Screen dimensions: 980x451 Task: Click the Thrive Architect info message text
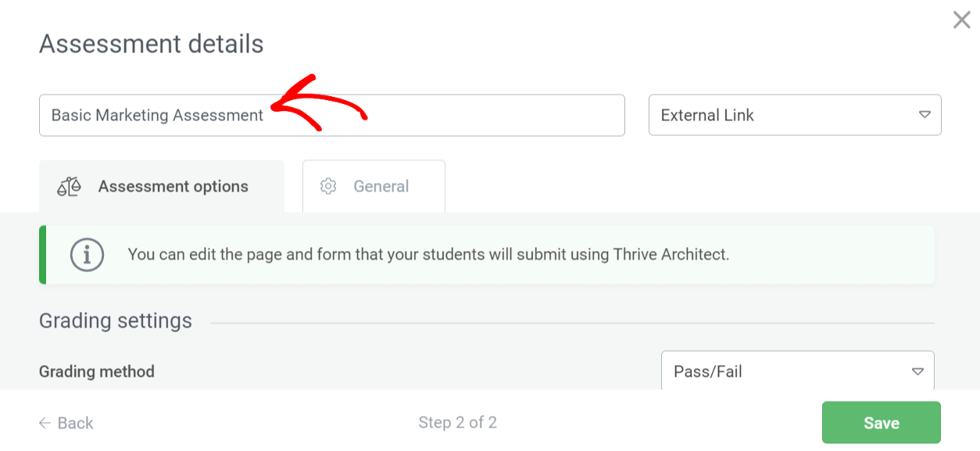428,255
